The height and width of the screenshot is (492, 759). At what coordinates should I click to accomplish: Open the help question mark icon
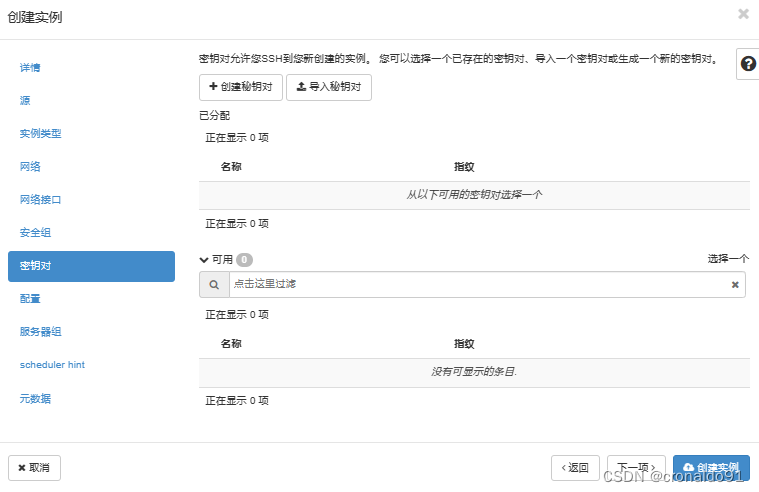[748, 63]
